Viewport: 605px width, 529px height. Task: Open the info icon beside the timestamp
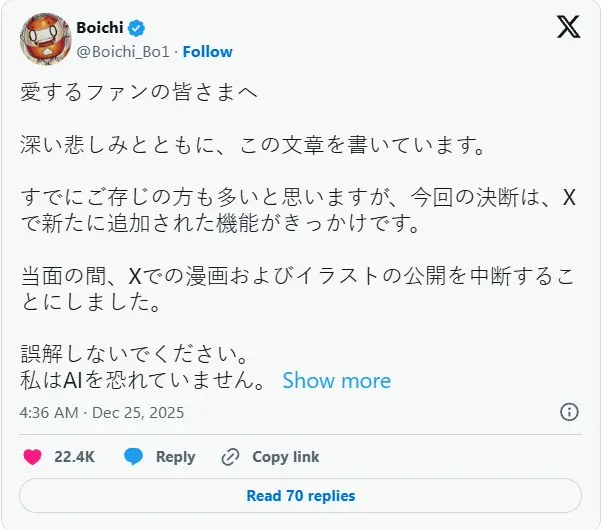point(569,412)
